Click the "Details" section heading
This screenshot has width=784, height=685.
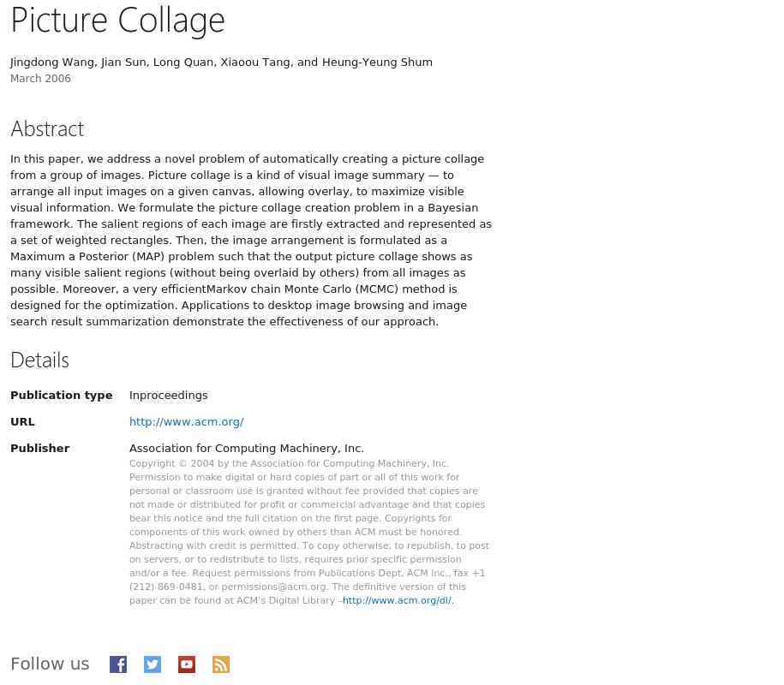pos(39,360)
